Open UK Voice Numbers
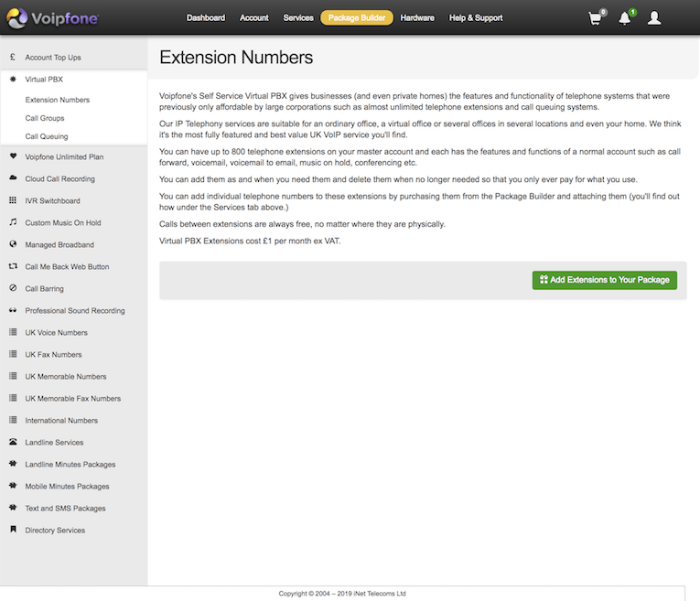 point(56,333)
